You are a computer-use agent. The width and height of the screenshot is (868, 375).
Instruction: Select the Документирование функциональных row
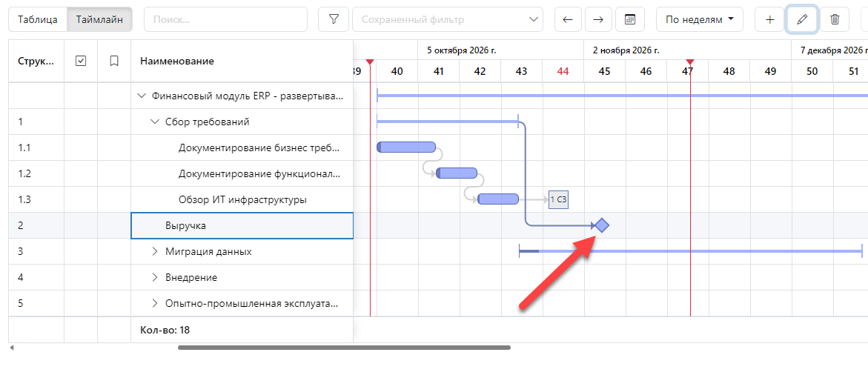(259, 173)
